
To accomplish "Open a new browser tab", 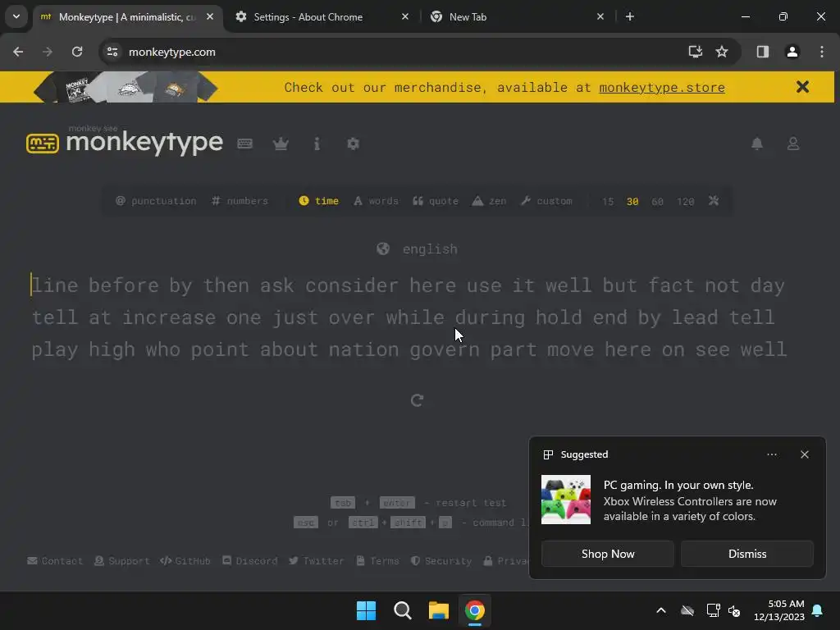I will pyautogui.click(x=630, y=16).
